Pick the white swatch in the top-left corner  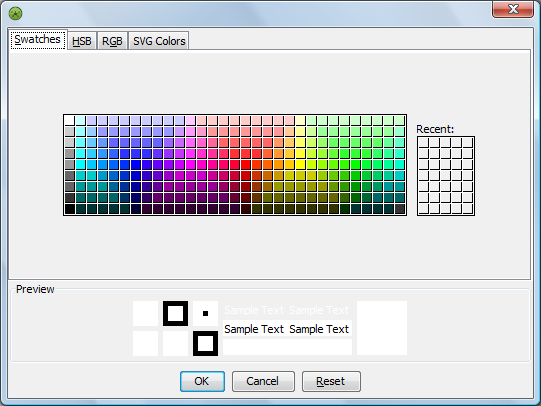pyautogui.click(x=69, y=120)
